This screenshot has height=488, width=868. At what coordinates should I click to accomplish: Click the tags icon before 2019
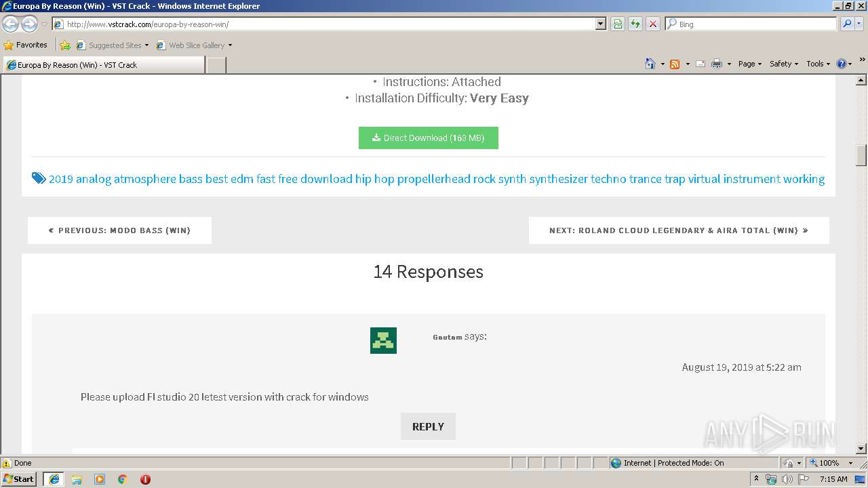point(39,178)
